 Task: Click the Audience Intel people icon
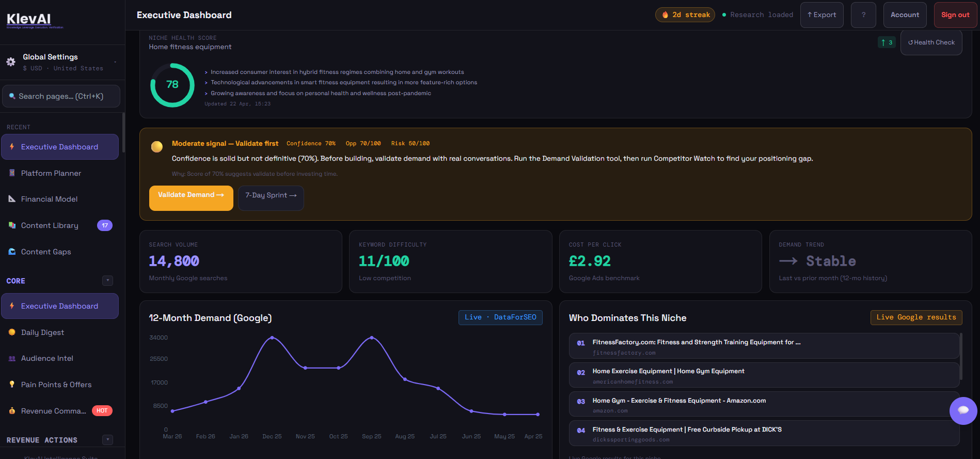pyautogui.click(x=12, y=358)
